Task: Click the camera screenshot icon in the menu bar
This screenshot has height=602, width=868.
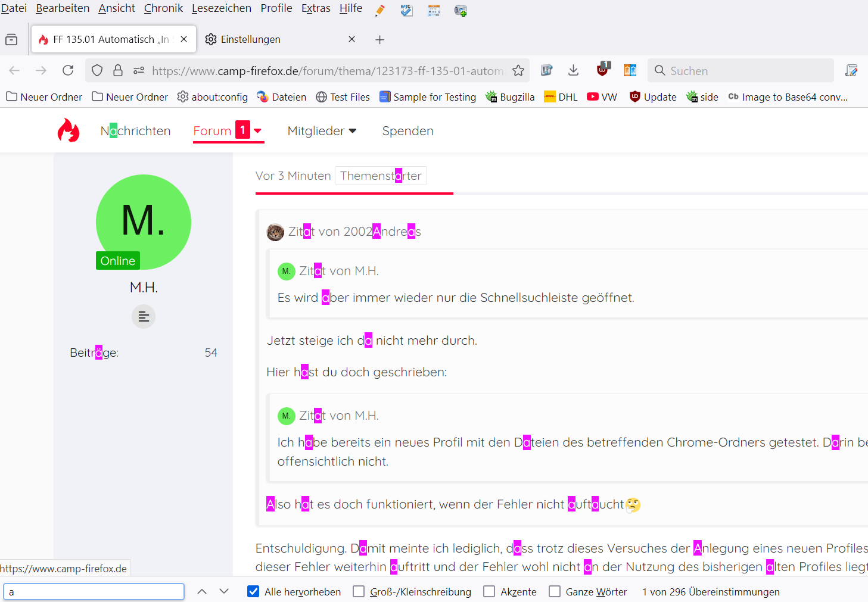Action: (x=461, y=10)
